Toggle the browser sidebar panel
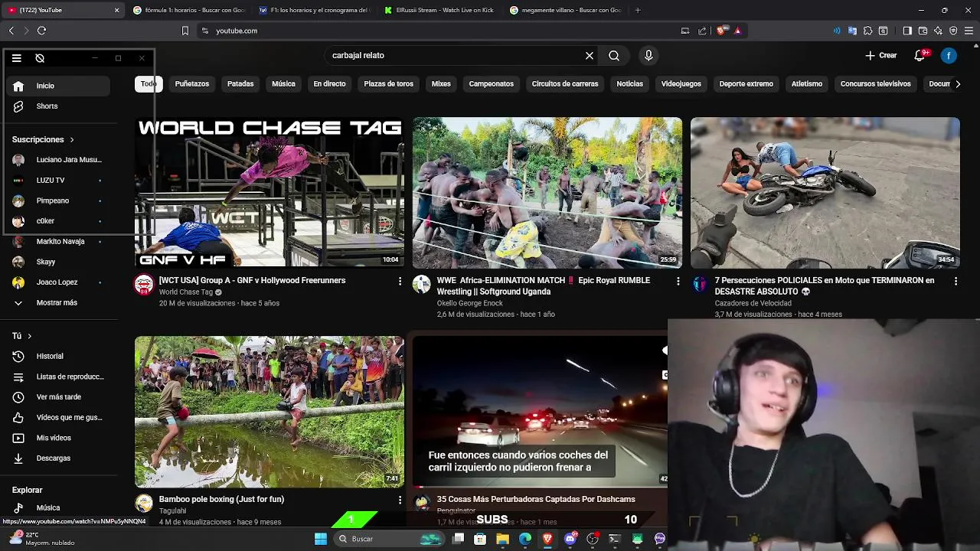This screenshot has width=980, height=551. 907,31
